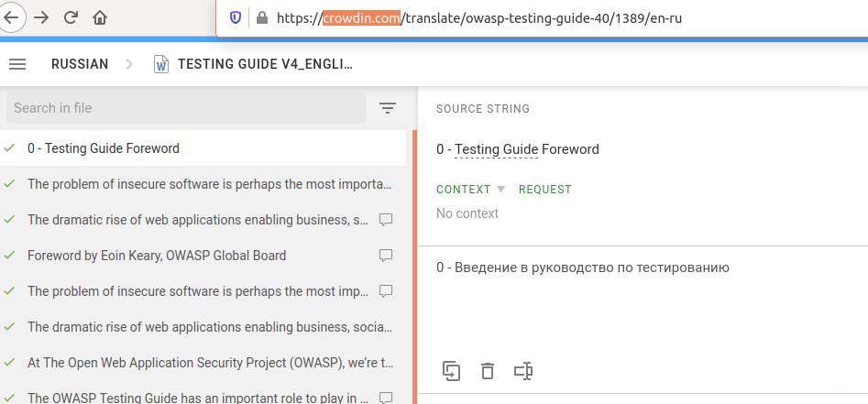Expand the CONTEXT dropdown arrow
Image resolution: width=868 pixels, height=404 pixels.
(501, 190)
